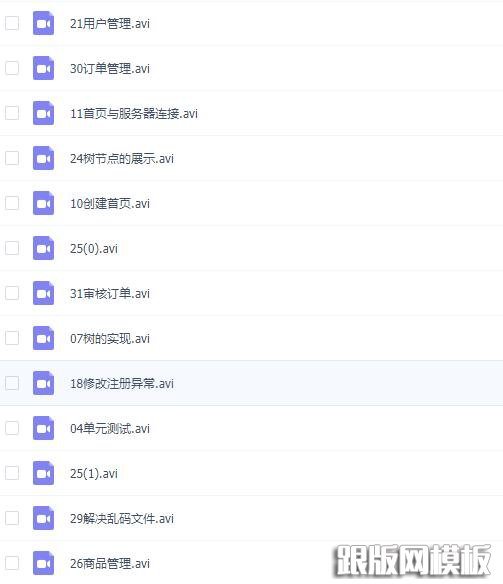
Task: Open file name 29解决乱码文件.avi
Action: tap(122, 518)
